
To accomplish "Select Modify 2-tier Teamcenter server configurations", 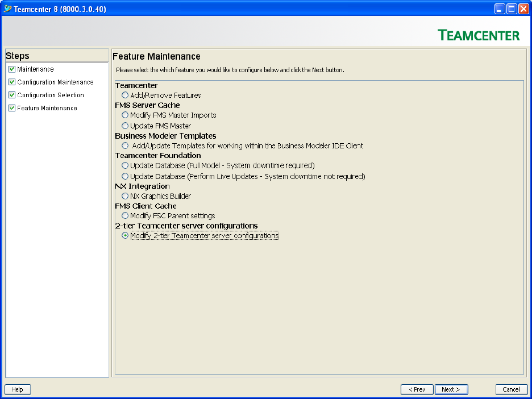I will pyautogui.click(x=125, y=235).
